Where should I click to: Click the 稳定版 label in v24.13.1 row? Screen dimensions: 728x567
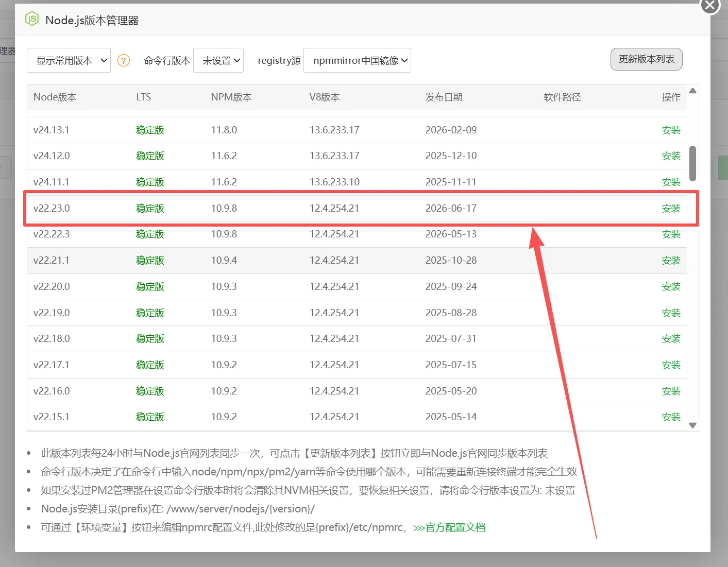pyautogui.click(x=150, y=130)
